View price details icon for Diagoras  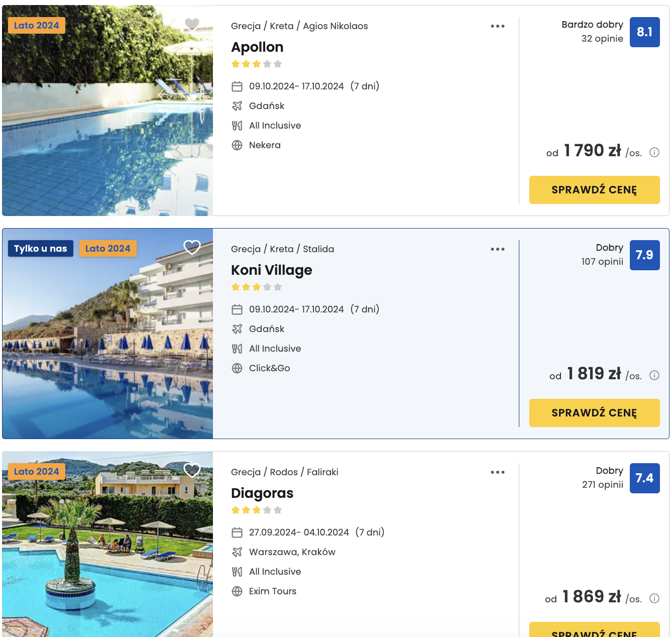pos(654,598)
